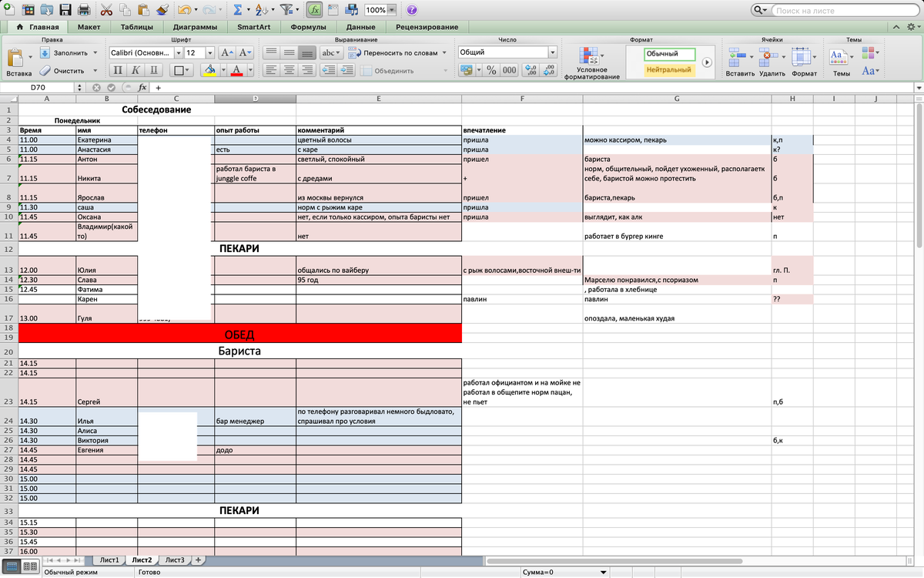Expand the Очистить clear dropdown
924x578 pixels.
(95, 70)
